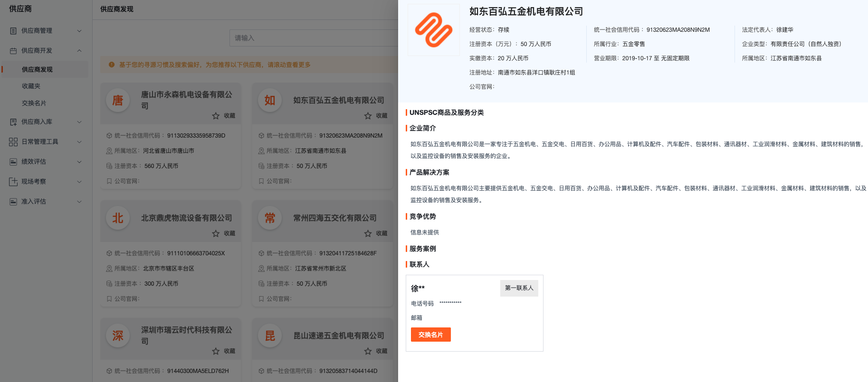The image size is (868, 382).
Task: Click the 供应商发现 page header
Action: tap(117, 9)
